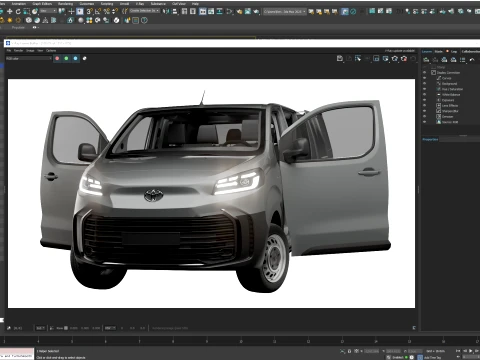Click the Use Pivot Point Center icon
Screen dimensions: 480x360
pos(62,11)
